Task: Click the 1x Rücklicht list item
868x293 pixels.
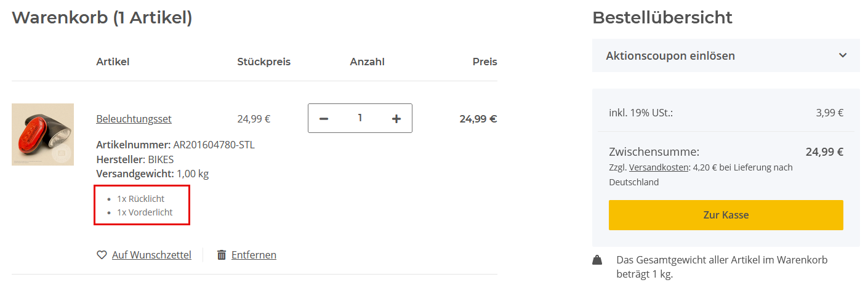Action: pos(141,199)
